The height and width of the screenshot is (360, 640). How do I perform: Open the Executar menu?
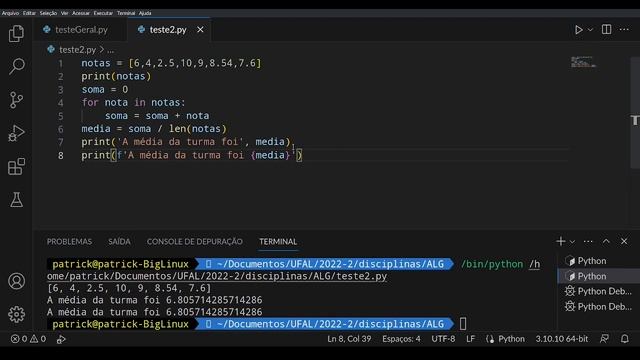coord(103,13)
